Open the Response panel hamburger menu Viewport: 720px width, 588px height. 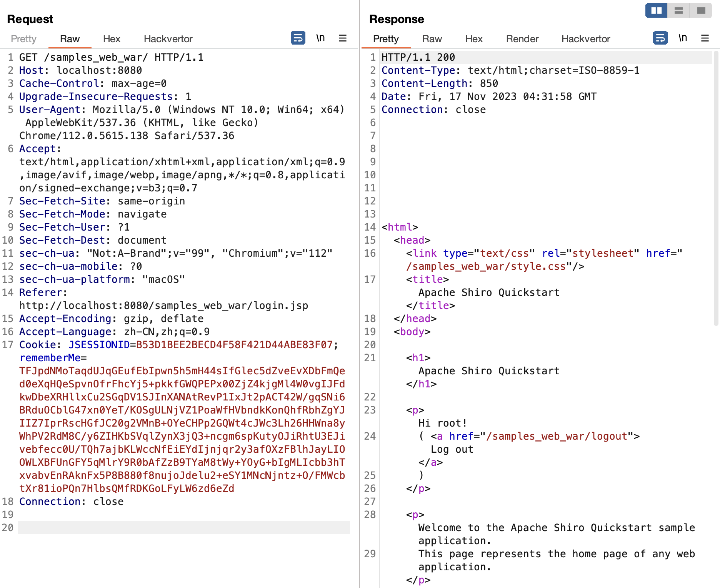(x=705, y=38)
